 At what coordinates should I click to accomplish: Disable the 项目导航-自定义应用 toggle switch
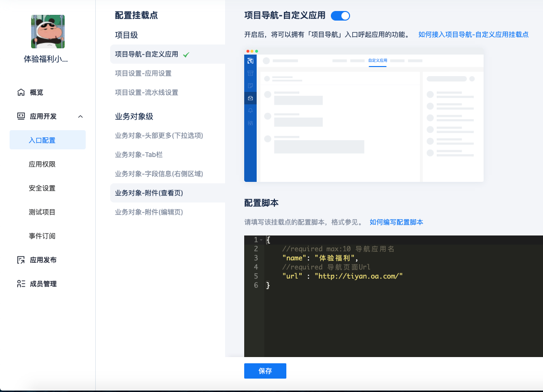click(340, 16)
